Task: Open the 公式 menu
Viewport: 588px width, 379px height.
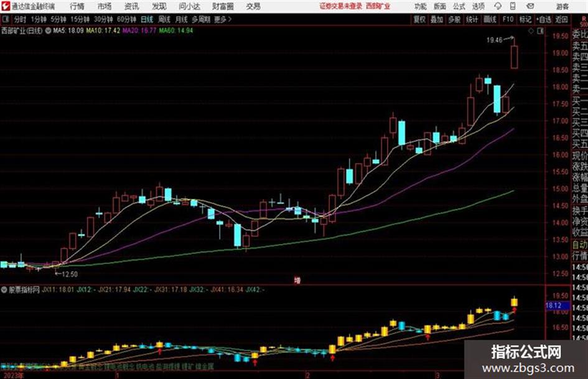Action: (x=459, y=6)
